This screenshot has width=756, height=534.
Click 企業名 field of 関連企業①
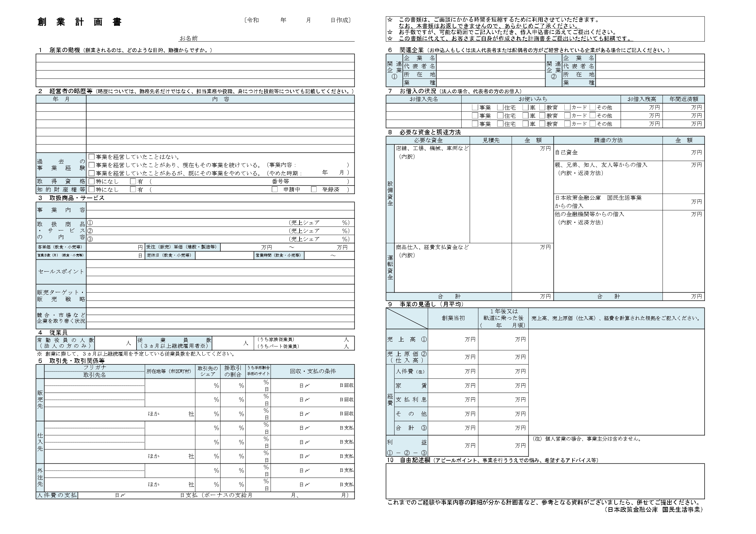tap(491, 58)
